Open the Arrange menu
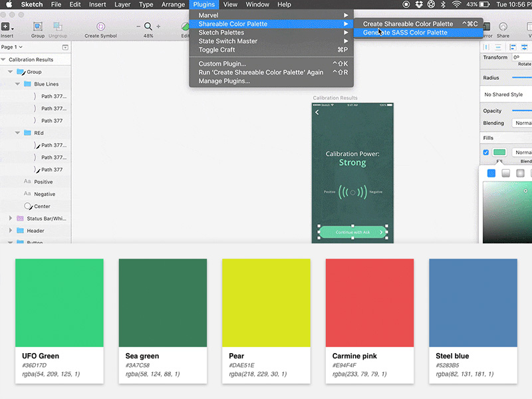This screenshot has width=532, height=399. pos(173,5)
